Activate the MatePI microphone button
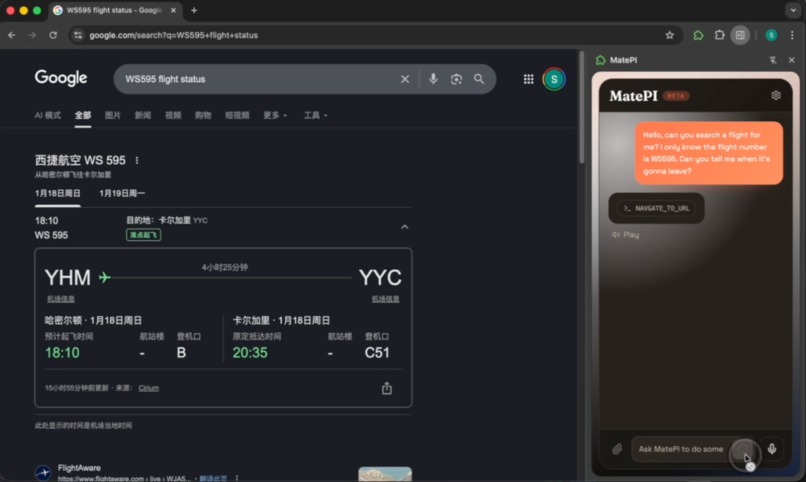This screenshot has height=482, width=806. point(772,449)
